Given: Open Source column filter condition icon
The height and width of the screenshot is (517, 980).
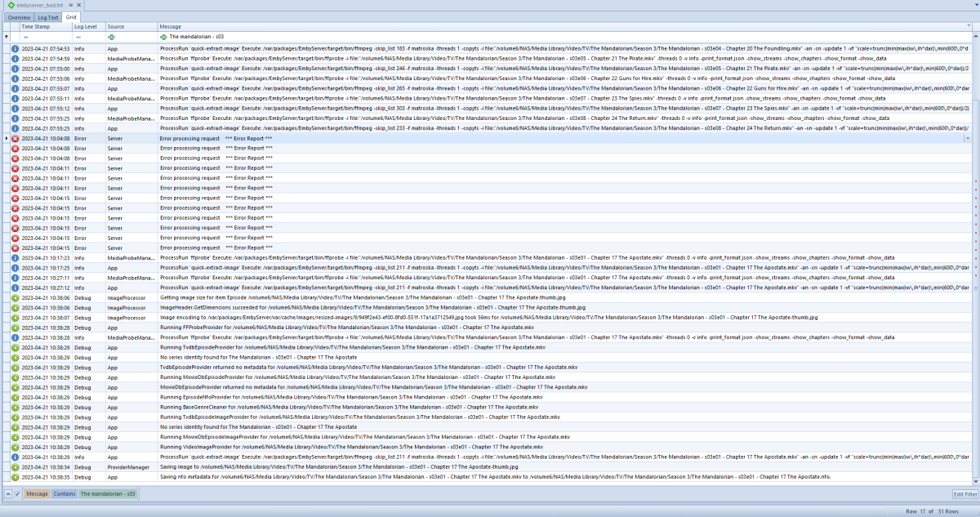Looking at the screenshot, I should [112, 37].
